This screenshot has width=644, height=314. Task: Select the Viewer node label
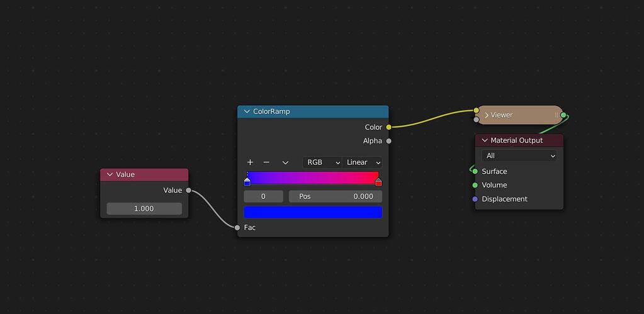click(502, 115)
